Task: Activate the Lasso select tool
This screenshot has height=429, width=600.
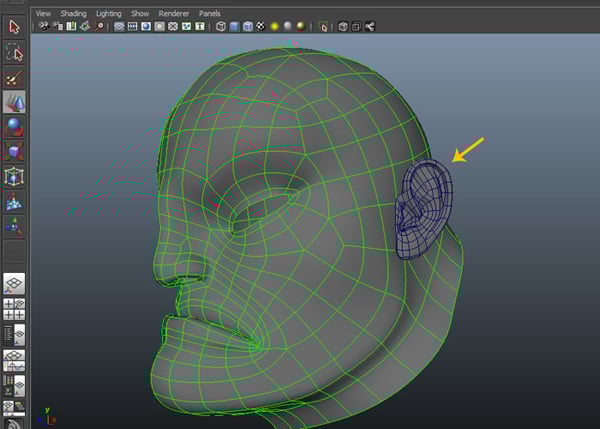Action: pos(14,52)
